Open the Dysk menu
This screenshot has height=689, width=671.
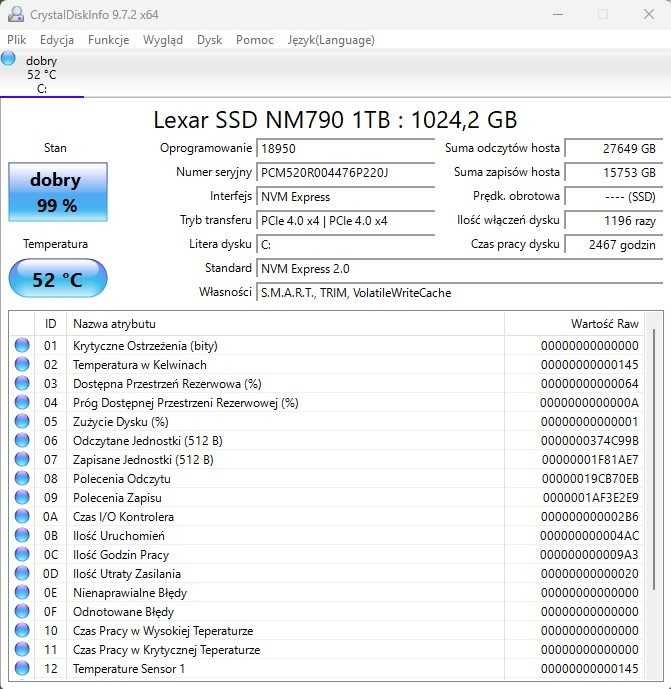[x=209, y=40]
